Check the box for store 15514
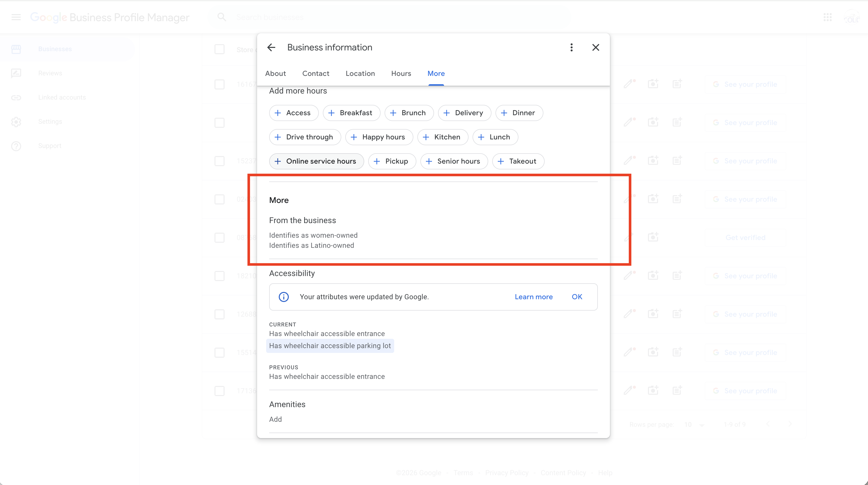Screen dimensions: 868x485 tap(219, 353)
